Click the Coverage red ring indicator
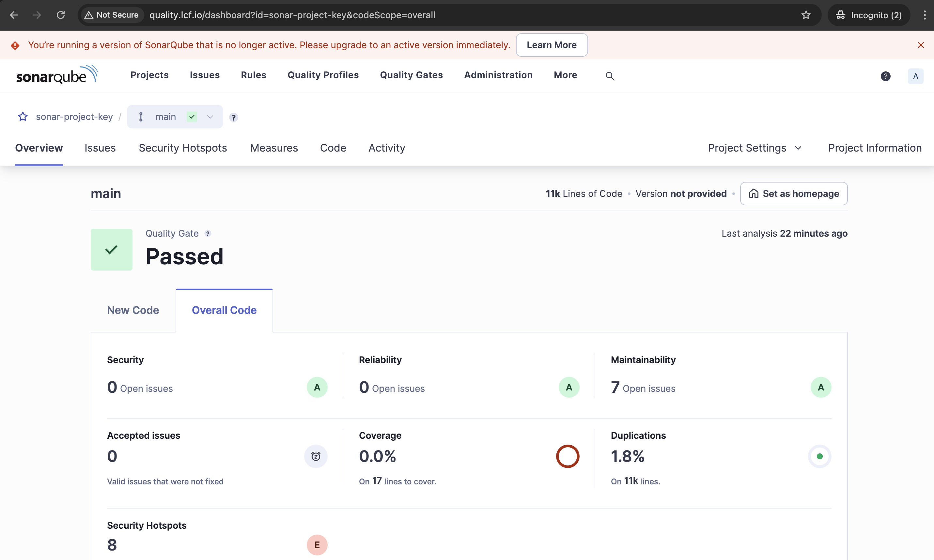This screenshot has height=560, width=934. coord(567,456)
